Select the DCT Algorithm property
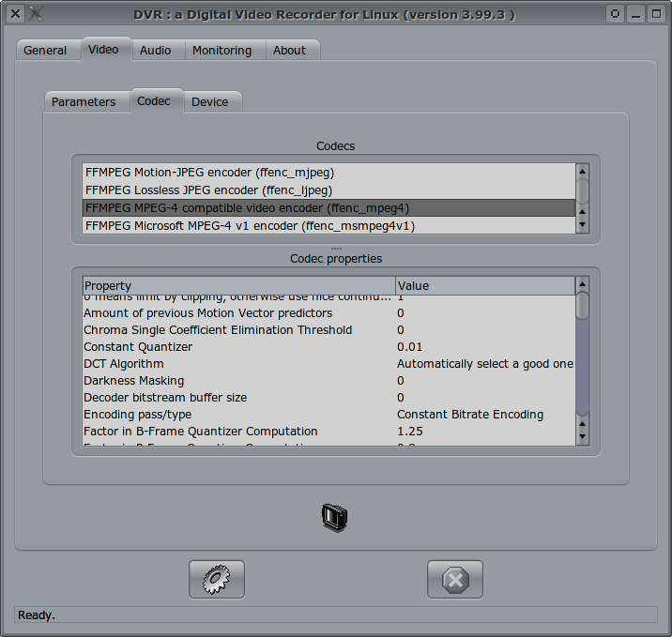This screenshot has height=637, width=672. [124, 364]
